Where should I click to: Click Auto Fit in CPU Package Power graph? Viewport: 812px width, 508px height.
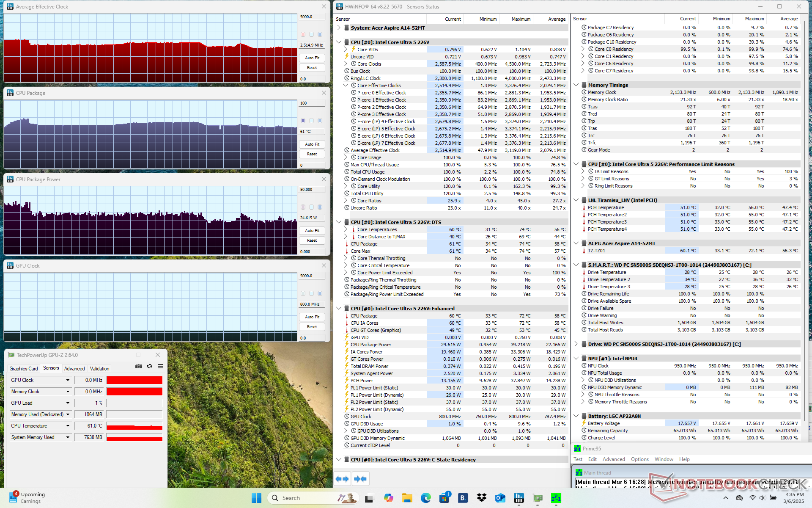(x=312, y=231)
